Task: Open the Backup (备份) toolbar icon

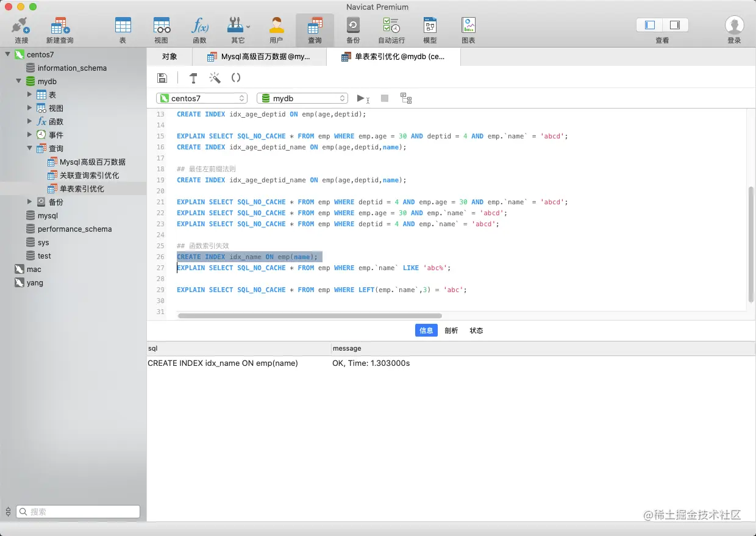Action: (x=353, y=26)
